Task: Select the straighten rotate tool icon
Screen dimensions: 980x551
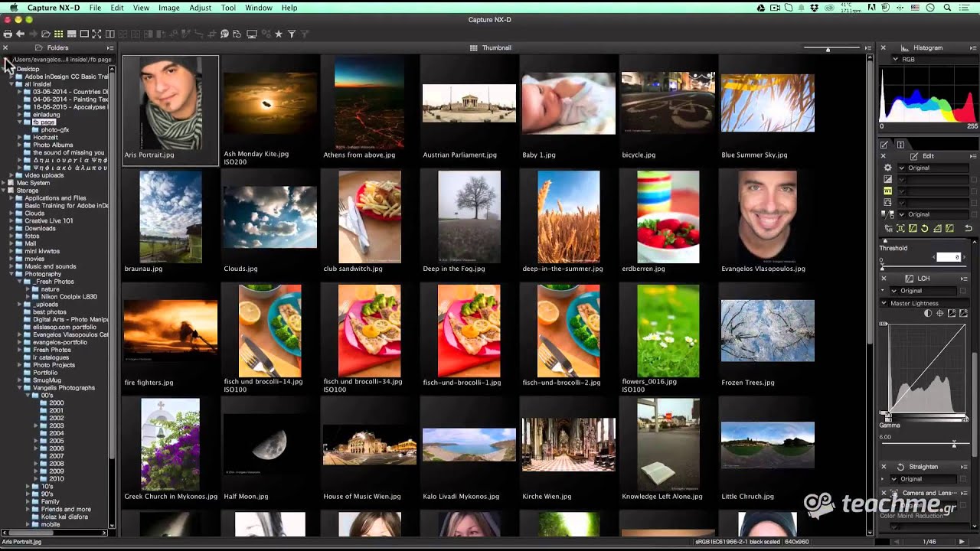Action: coord(924,228)
